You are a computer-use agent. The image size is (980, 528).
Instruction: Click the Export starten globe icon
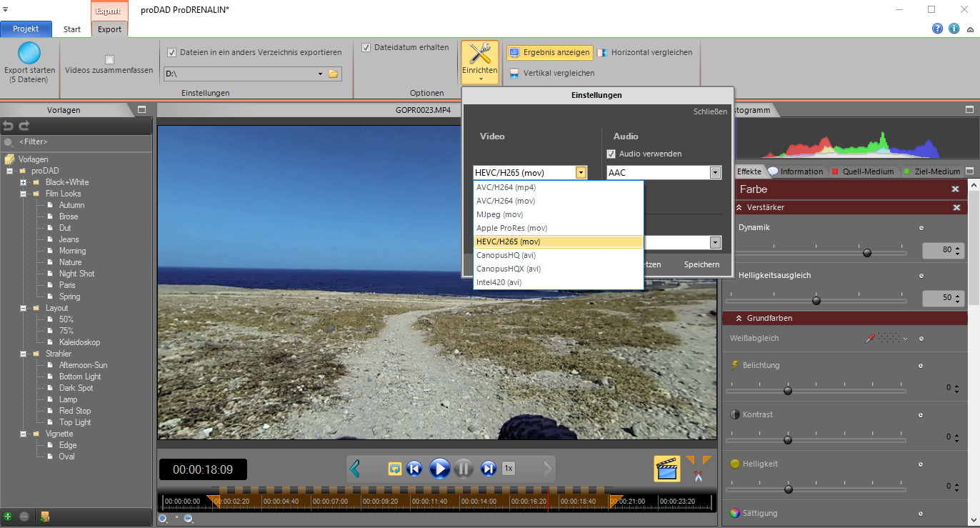click(29, 54)
